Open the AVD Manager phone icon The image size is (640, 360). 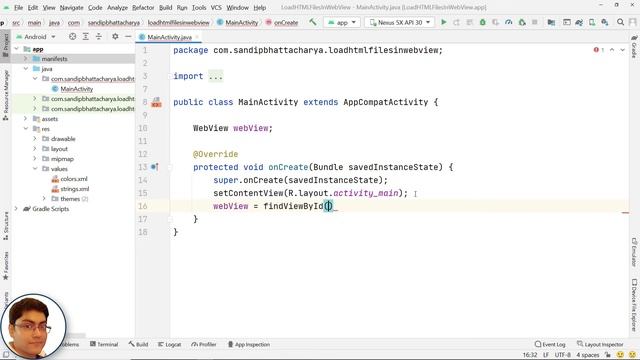point(592,22)
